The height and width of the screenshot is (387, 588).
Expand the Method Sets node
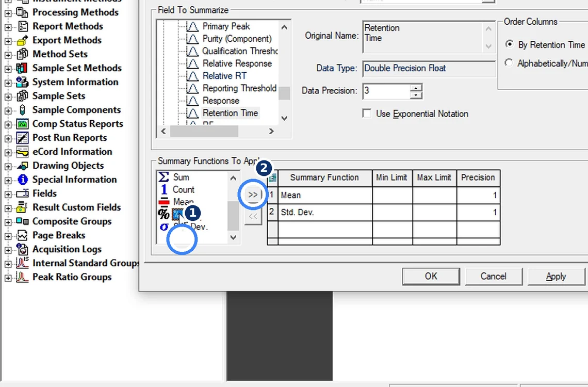(x=8, y=55)
